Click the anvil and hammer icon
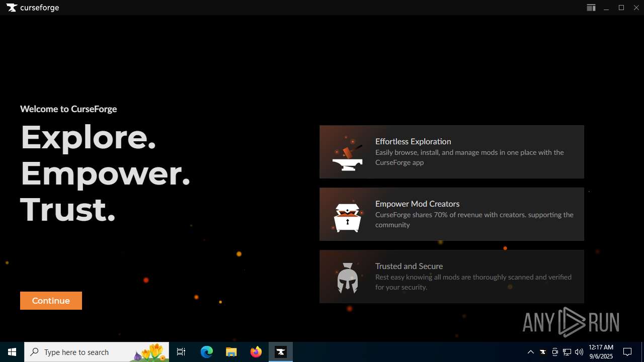The height and width of the screenshot is (362, 644). click(x=348, y=153)
